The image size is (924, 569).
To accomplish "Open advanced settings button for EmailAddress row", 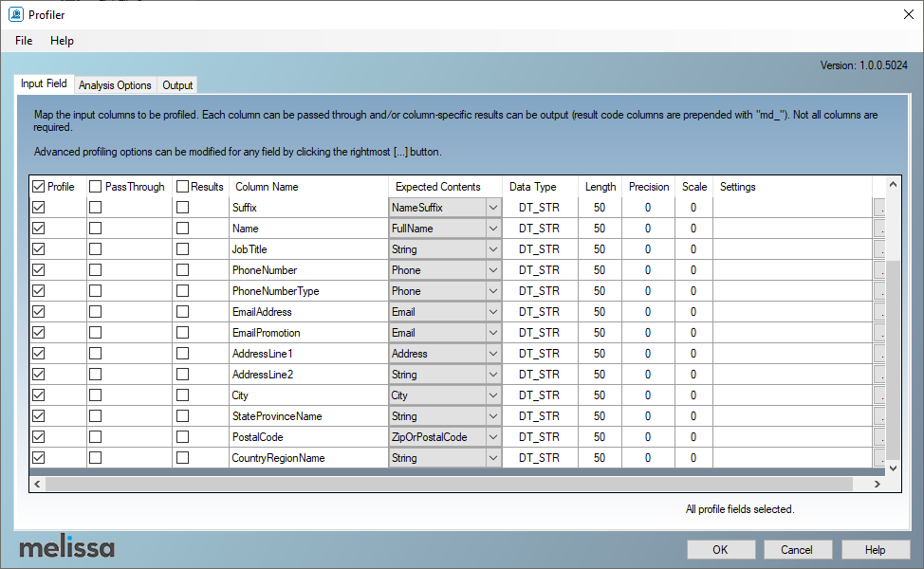I will pos(878,312).
